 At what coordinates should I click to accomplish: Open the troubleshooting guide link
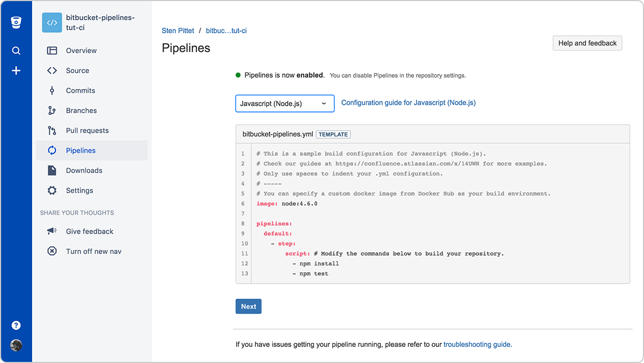tap(477, 344)
